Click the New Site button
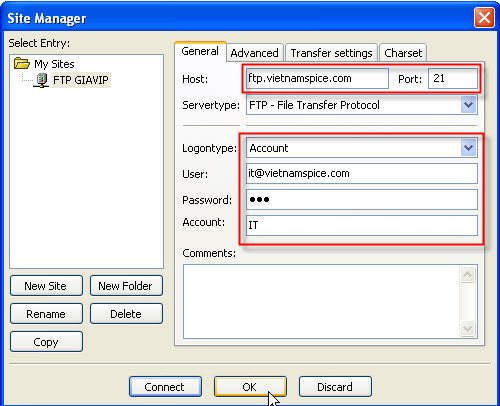Image resolution: width=500 pixels, height=406 pixels. (x=46, y=286)
